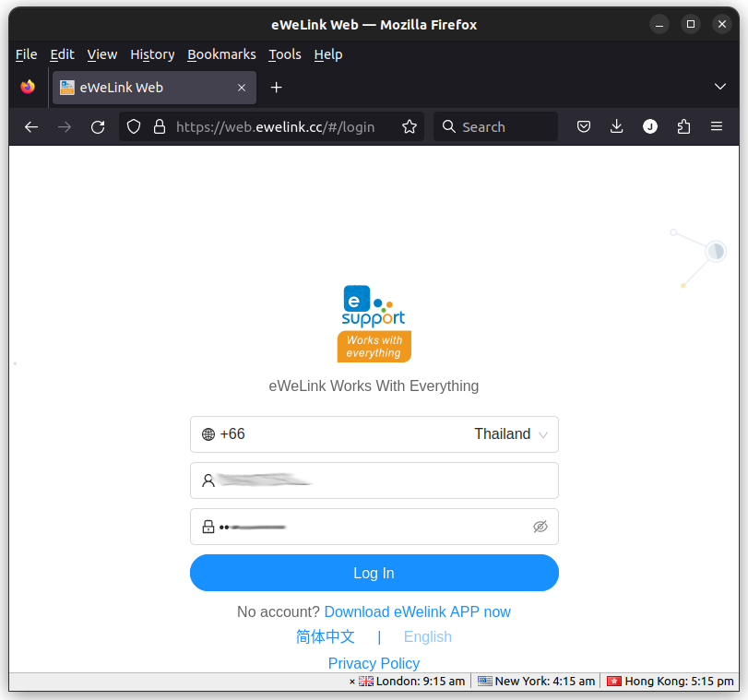Click 'eWeLink Works With Everything' tagline
This screenshot has height=700, width=748.
click(374, 386)
